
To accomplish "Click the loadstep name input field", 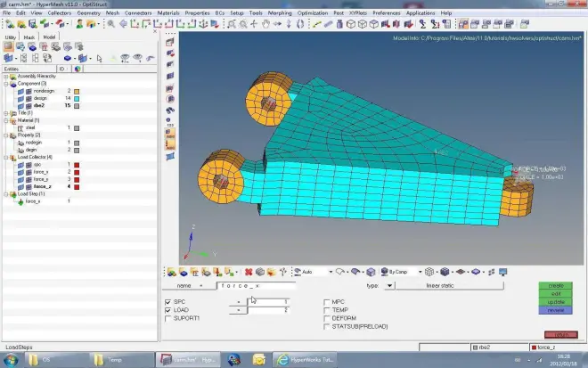I will point(254,286).
